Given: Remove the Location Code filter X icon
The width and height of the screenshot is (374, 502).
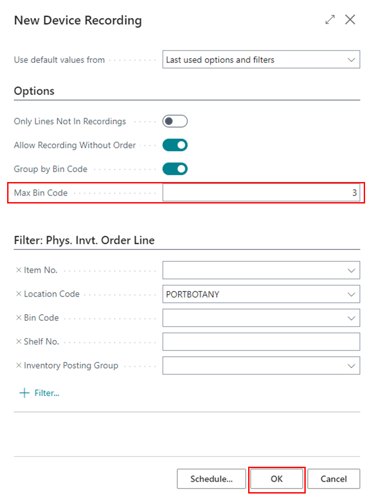Looking at the screenshot, I should click(x=19, y=294).
